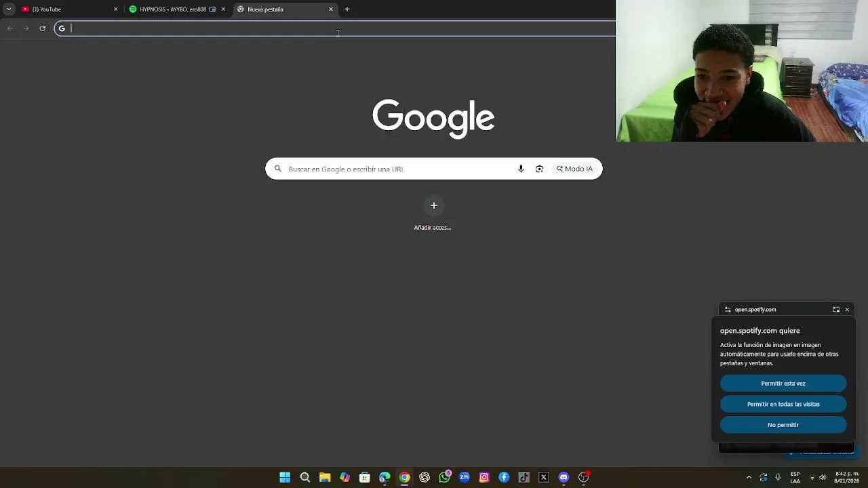Viewport: 868px width, 488px height.
Task: Open Modo IA search mode
Action: pos(574,169)
